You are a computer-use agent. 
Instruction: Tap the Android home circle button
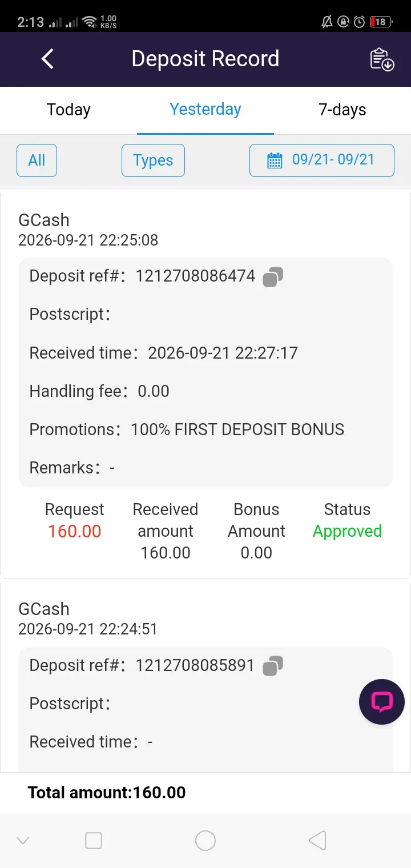tap(205, 841)
